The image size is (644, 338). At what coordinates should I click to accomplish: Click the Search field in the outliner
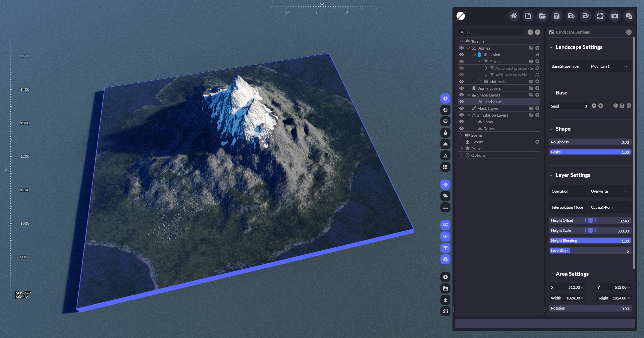coord(493,32)
